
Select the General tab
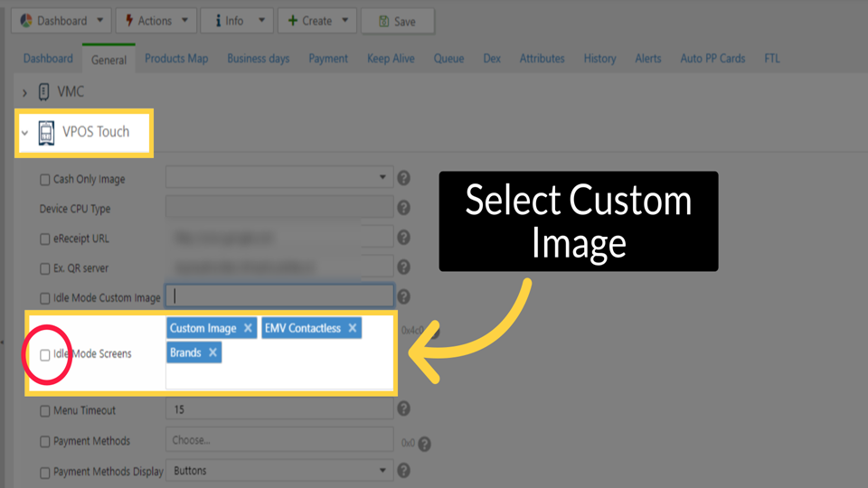point(108,60)
